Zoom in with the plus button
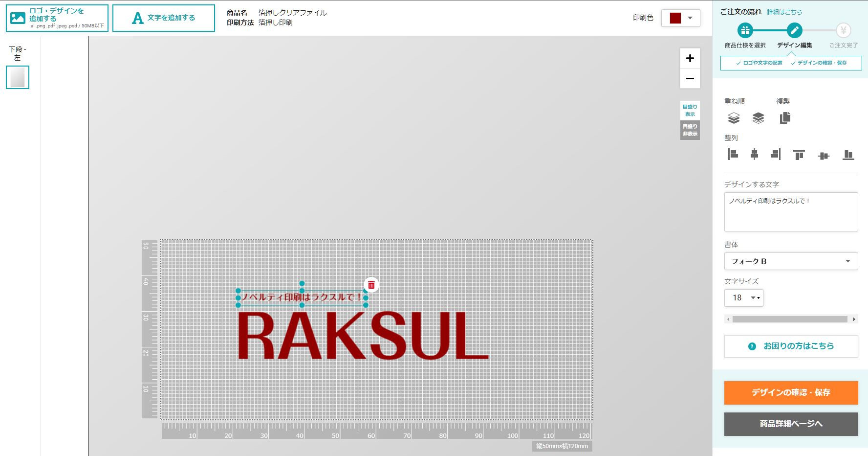 (690, 58)
